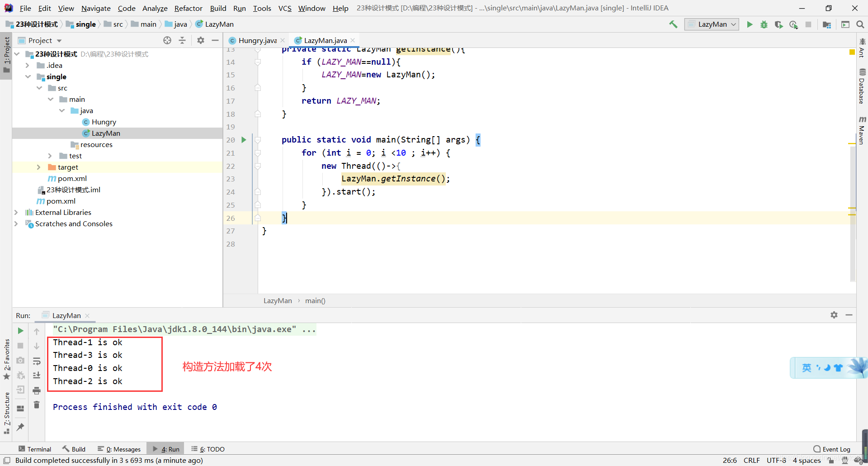Open the Search Everywhere magnifier

coord(860,24)
